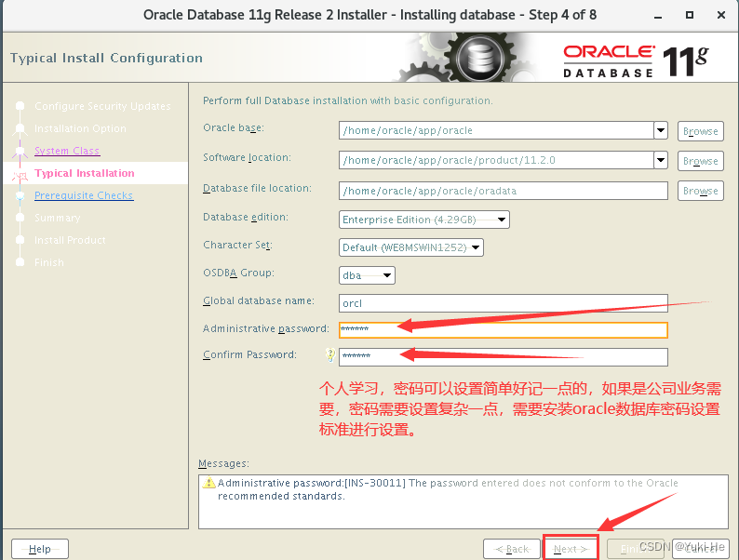Screen dimensions: 739x560
Task: Click the INS-30011 warning message text
Action: coord(448,489)
